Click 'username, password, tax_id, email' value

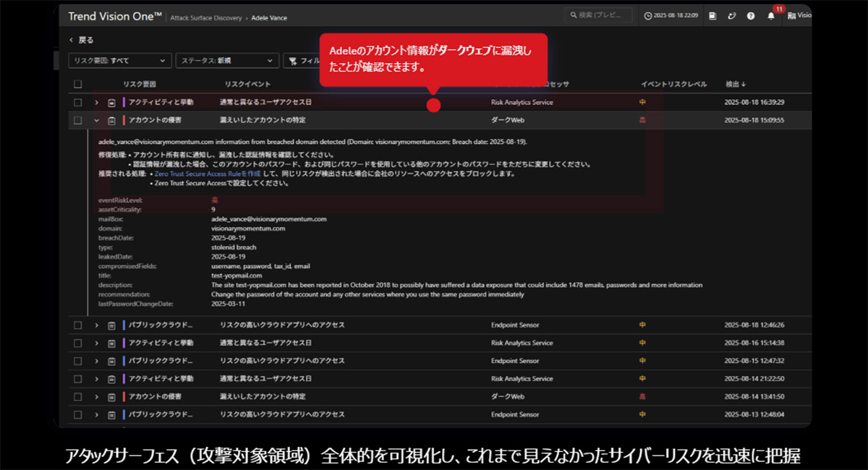pyautogui.click(x=260, y=266)
